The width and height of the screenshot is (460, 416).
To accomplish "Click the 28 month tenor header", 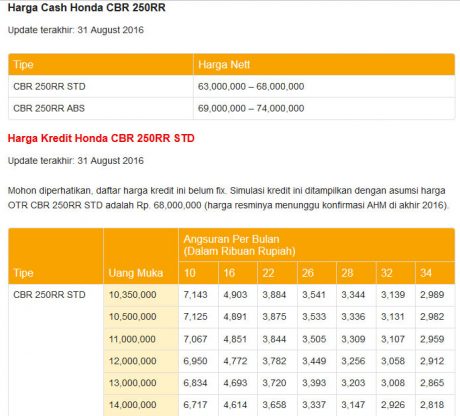I will tap(347, 273).
